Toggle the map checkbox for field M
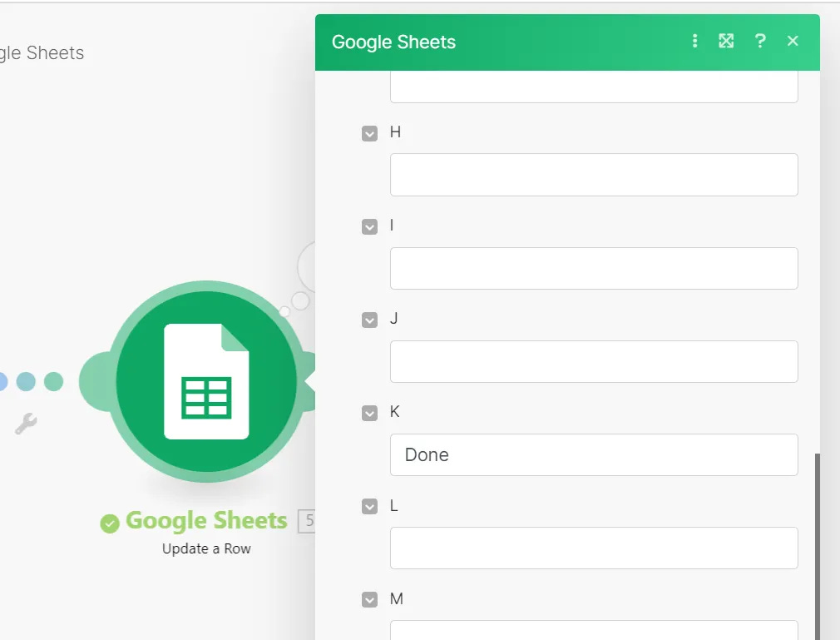Screen dimensions: 840x640 point(369,600)
